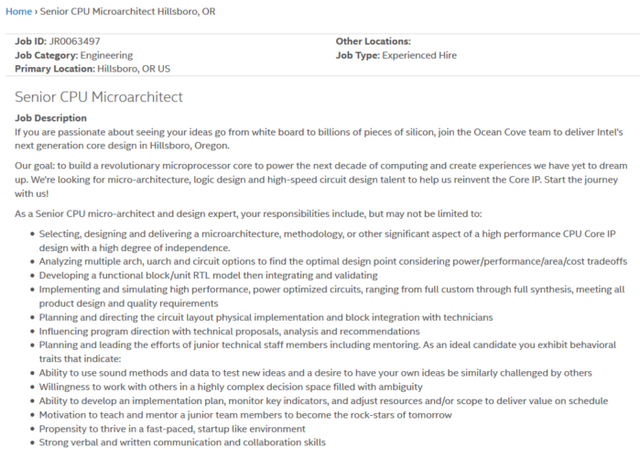Click the paragraph mentioning the Ocean Cove team

320,138
